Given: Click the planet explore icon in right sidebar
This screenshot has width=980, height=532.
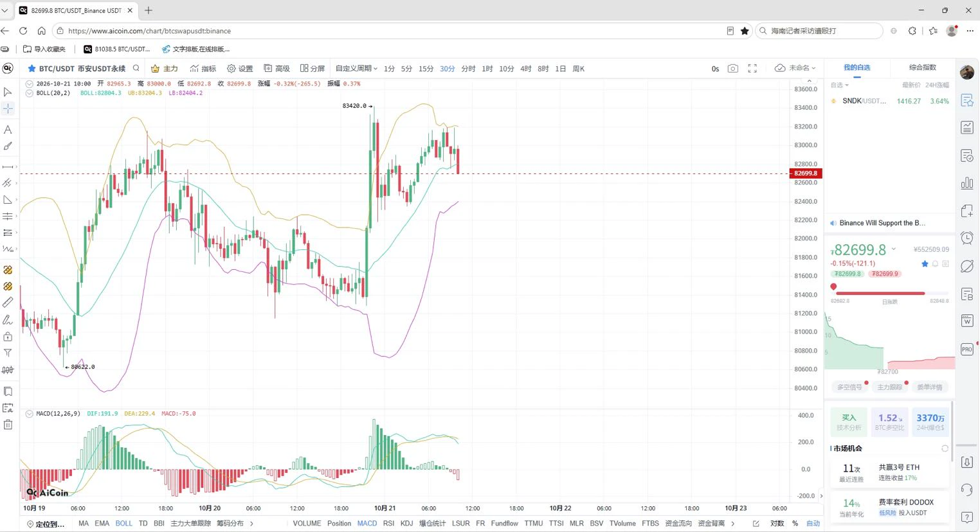Looking at the screenshot, I should [x=966, y=266].
